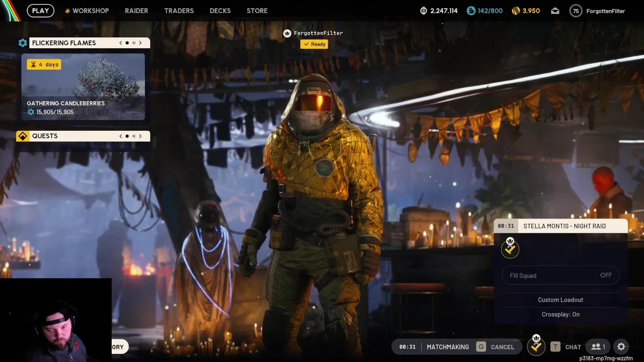This screenshot has width=644, height=362.
Task: Open the squad members icon showing 1
Action: coord(598,347)
